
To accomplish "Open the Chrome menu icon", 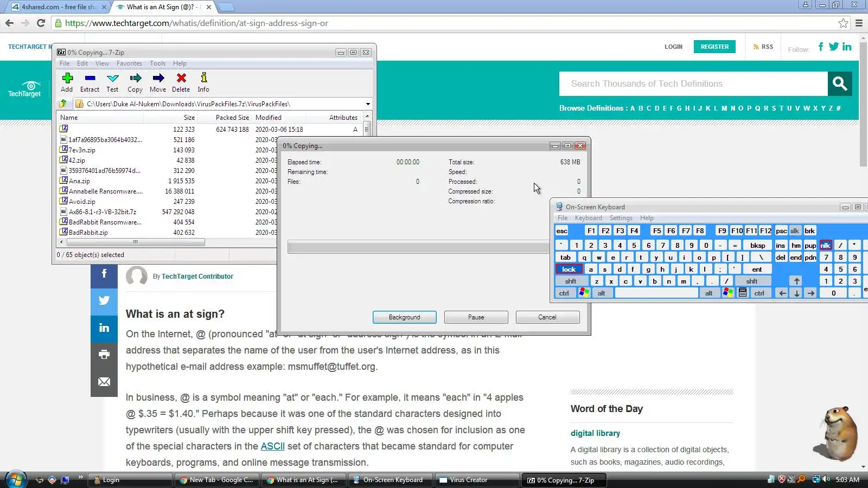I will 859,23.
